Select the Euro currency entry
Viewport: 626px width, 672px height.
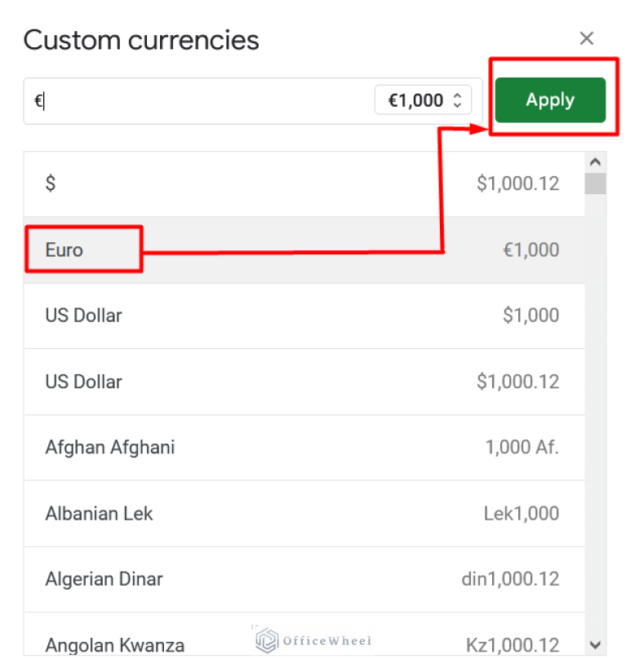point(245,250)
